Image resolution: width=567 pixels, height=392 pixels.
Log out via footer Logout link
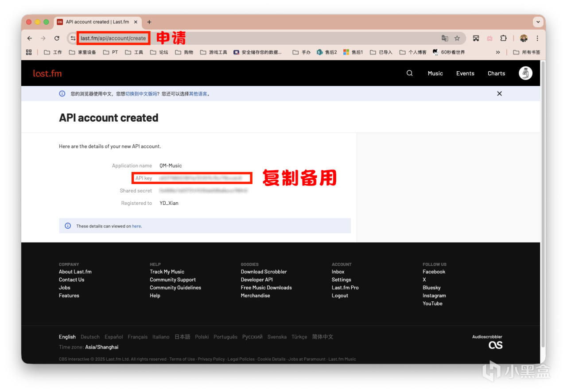pyautogui.click(x=340, y=296)
